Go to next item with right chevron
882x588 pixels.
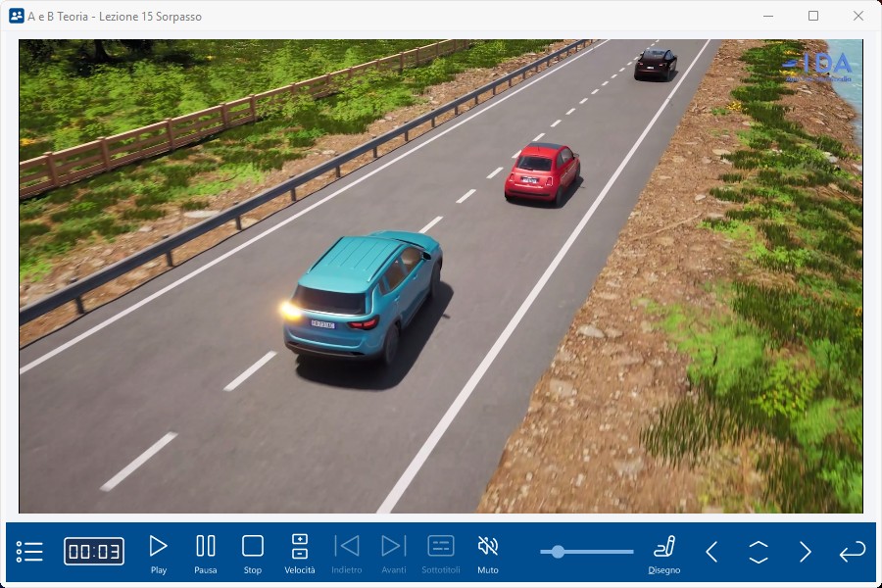tap(806, 552)
